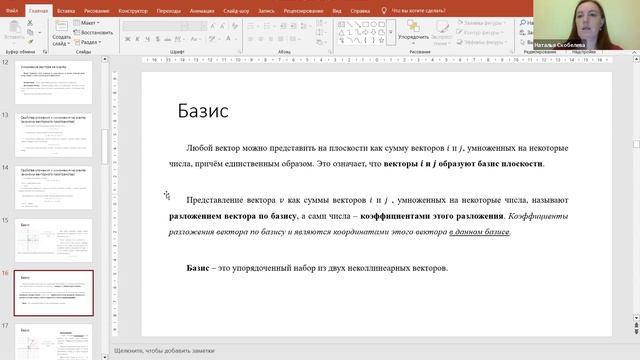Decrease font size with the smaller A

[222, 27]
